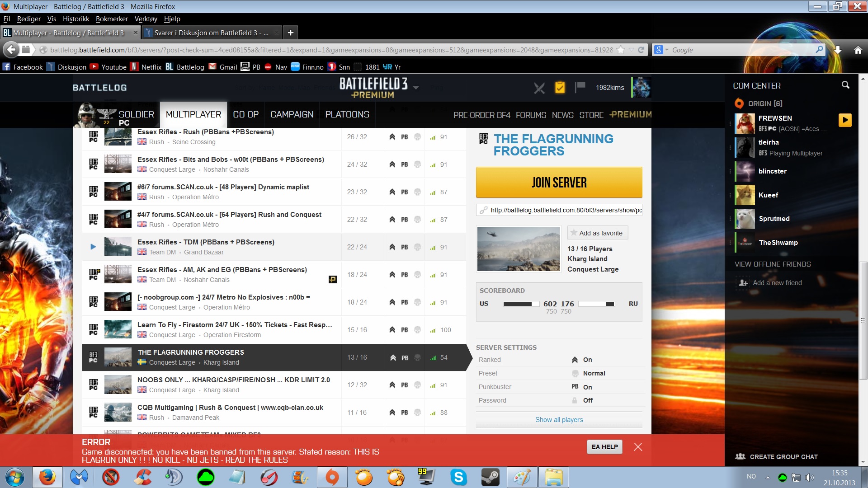Image resolution: width=868 pixels, height=488 pixels.
Task: Reload the page with refresh icon
Action: (x=641, y=50)
